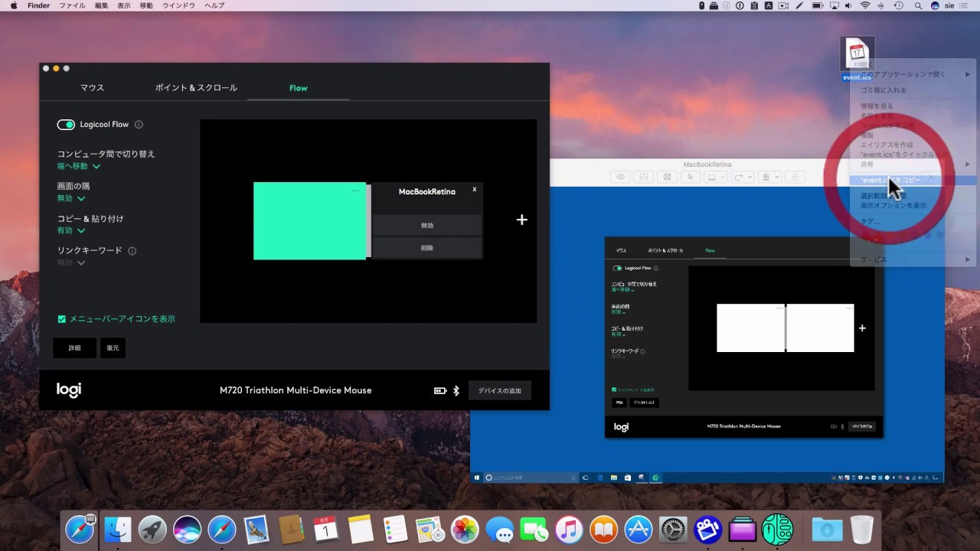Toggle the green checkbox in the remote Logi window

coord(614,390)
